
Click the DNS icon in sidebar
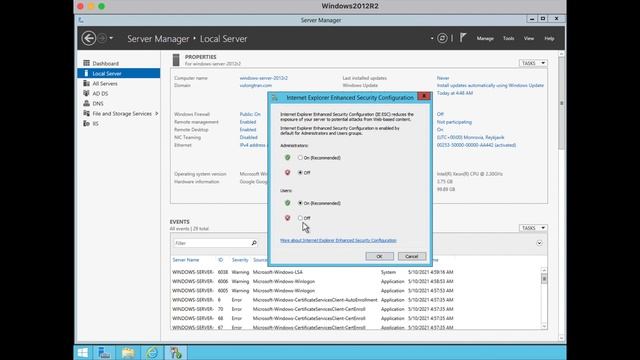tap(86, 103)
